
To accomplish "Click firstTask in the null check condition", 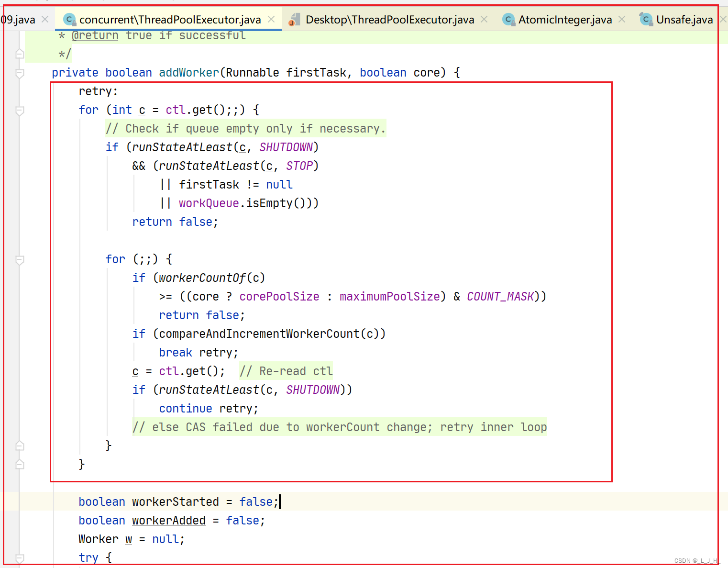I will (209, 185).
